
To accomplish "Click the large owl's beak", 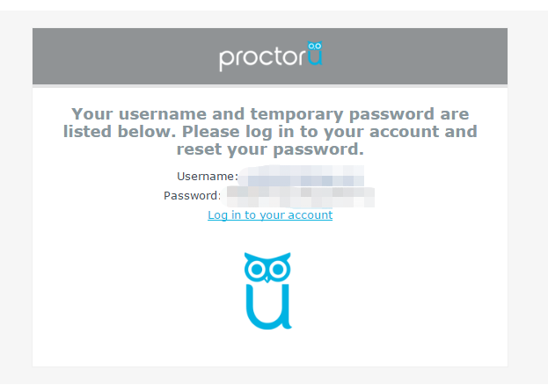I will click(267, 279).
